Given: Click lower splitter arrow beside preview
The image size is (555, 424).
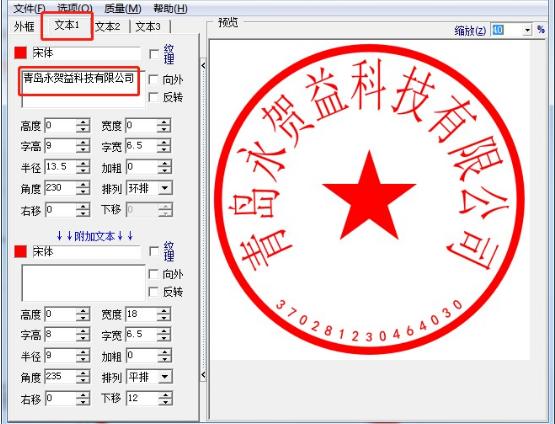Looking at the screenshot, I should [x=203, y=374].
